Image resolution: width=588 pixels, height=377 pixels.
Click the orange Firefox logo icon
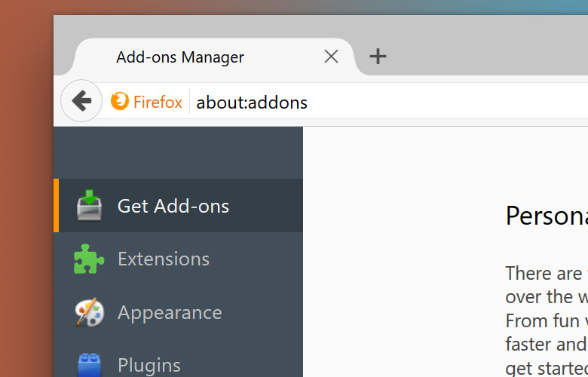tap(120, 101)
